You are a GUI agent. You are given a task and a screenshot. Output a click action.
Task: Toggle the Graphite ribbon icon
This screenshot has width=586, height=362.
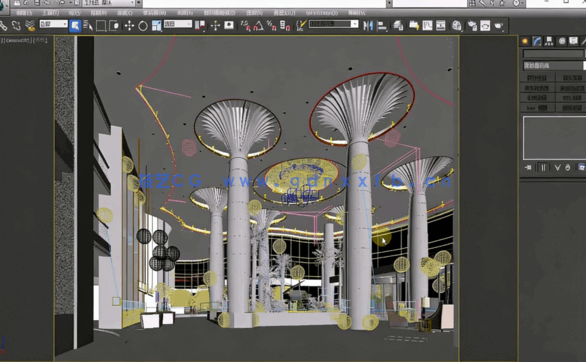(x=413, y=25)
